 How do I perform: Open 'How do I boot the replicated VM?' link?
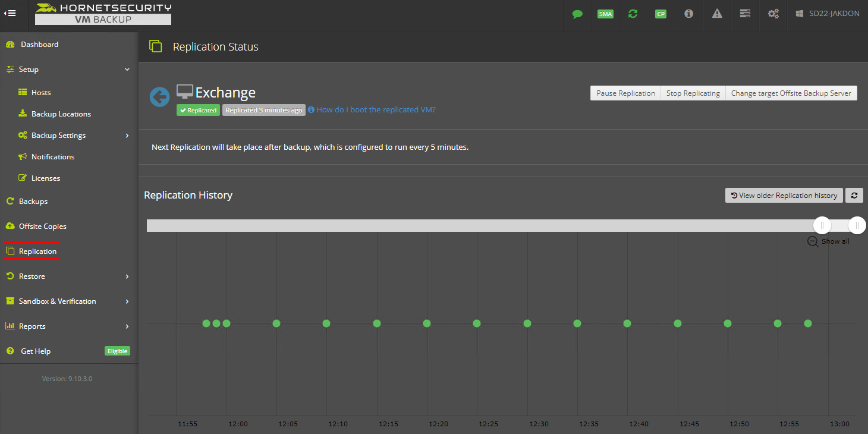point(376,110)
